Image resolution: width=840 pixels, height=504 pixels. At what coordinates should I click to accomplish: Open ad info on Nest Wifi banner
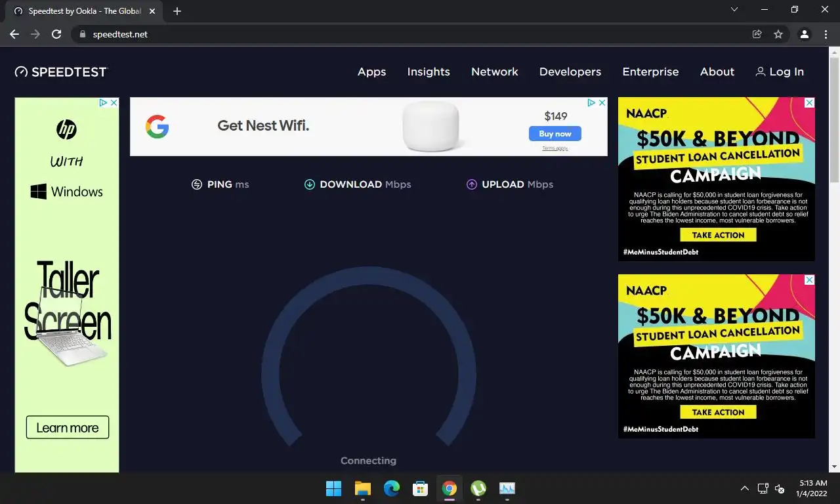[591, 103]
